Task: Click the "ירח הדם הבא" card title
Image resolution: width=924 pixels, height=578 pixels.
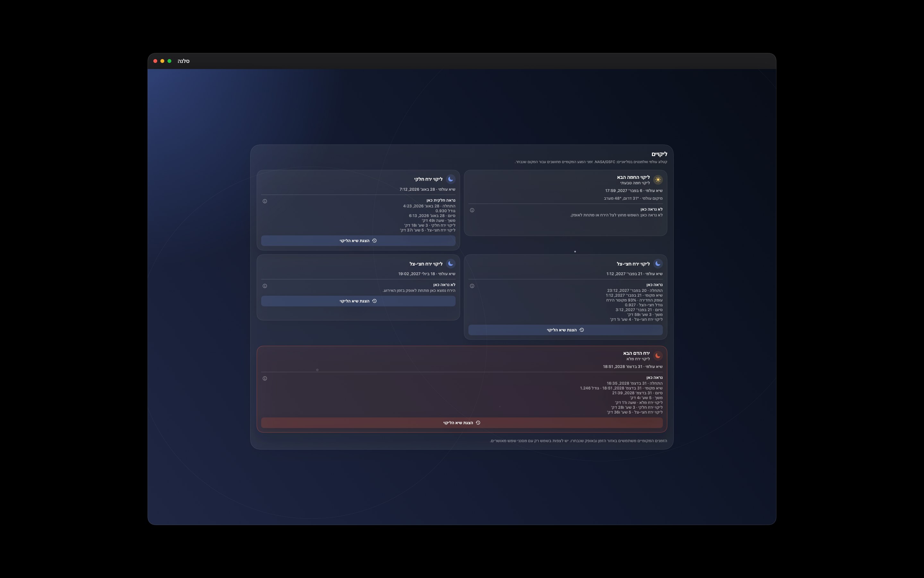Action: pyautogui.click(x=636, y=353)
